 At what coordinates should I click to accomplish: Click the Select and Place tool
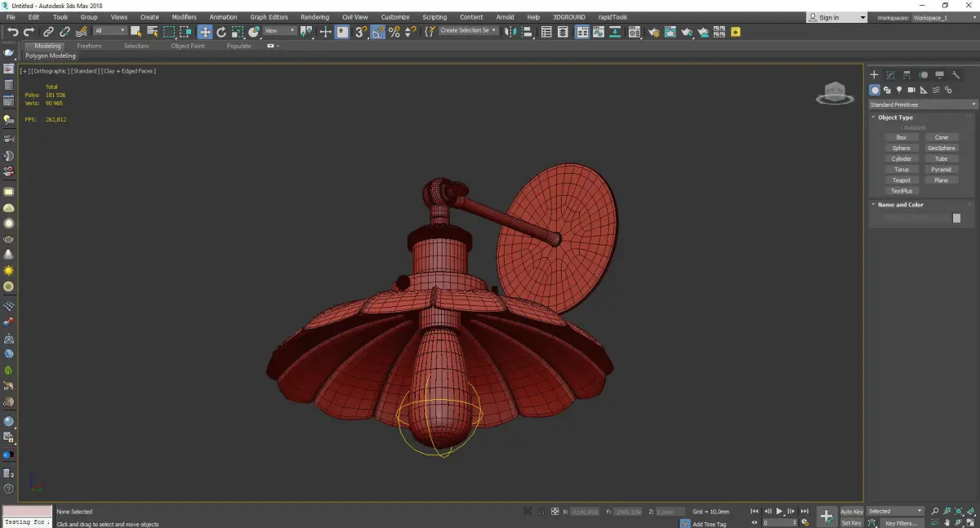click(x=254, y=32)
